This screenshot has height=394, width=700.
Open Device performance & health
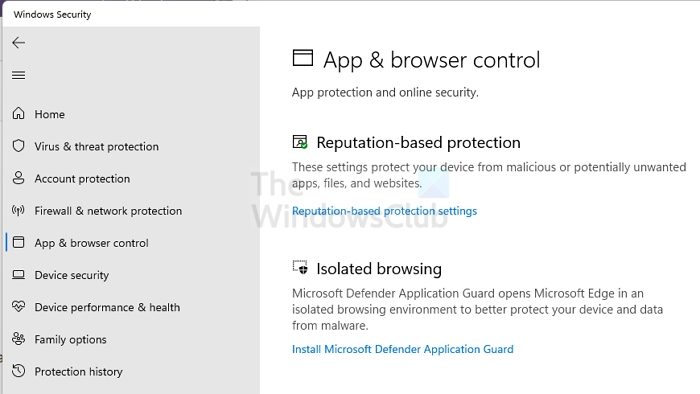click(x=107, y=307)
